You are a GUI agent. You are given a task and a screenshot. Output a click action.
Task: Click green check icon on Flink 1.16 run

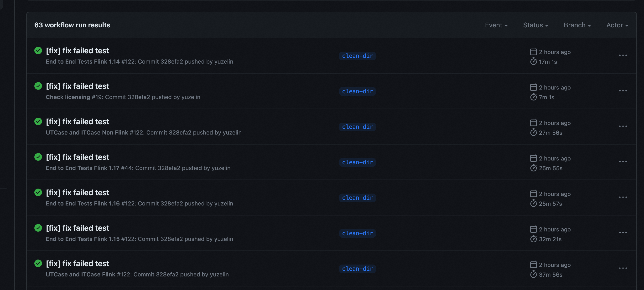[38, 192]
